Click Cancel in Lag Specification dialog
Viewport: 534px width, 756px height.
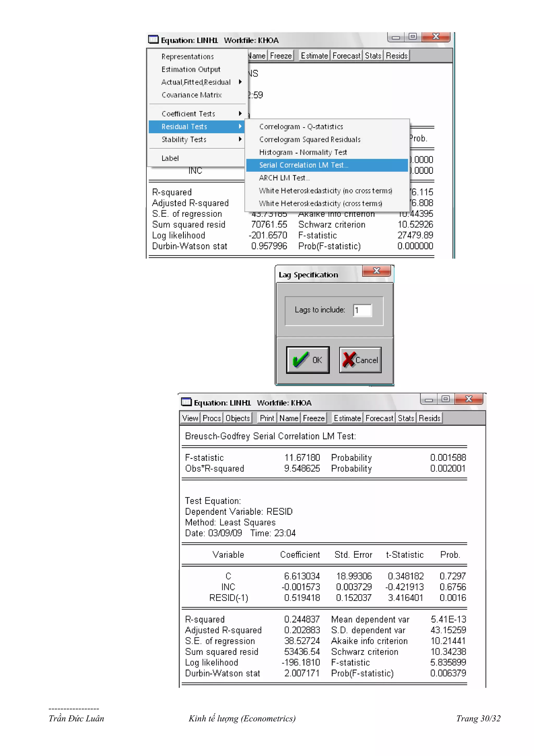360,360
